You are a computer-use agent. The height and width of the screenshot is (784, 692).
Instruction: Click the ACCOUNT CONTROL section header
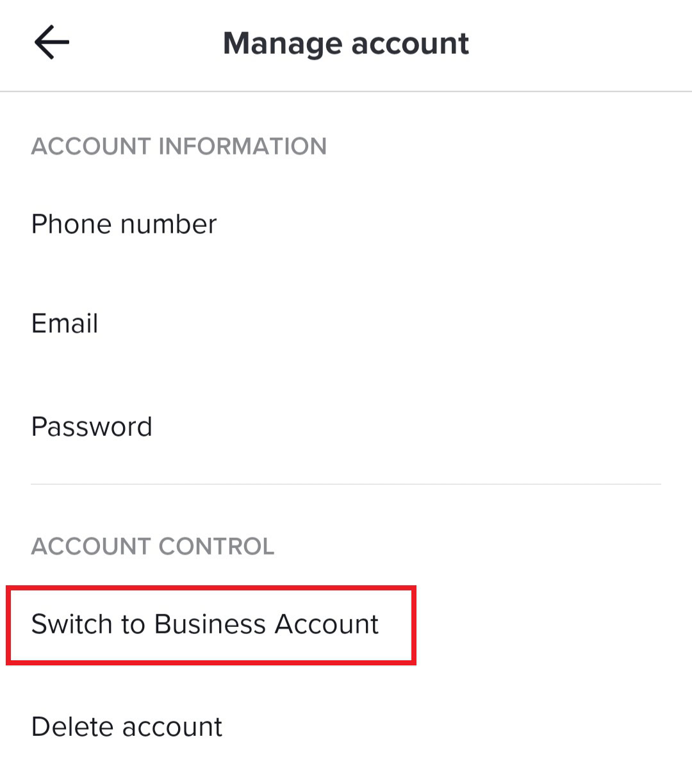[x=152, y=546]
